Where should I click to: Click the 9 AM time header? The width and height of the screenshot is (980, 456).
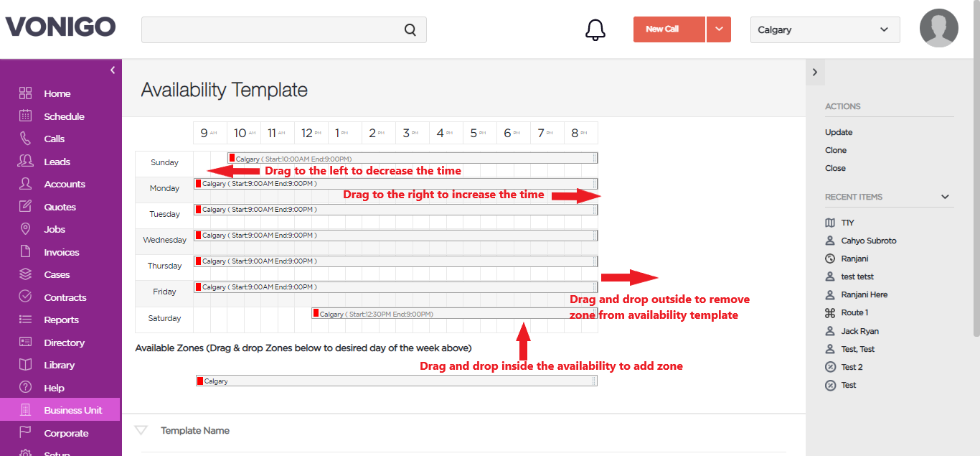(x=209, y=133)
